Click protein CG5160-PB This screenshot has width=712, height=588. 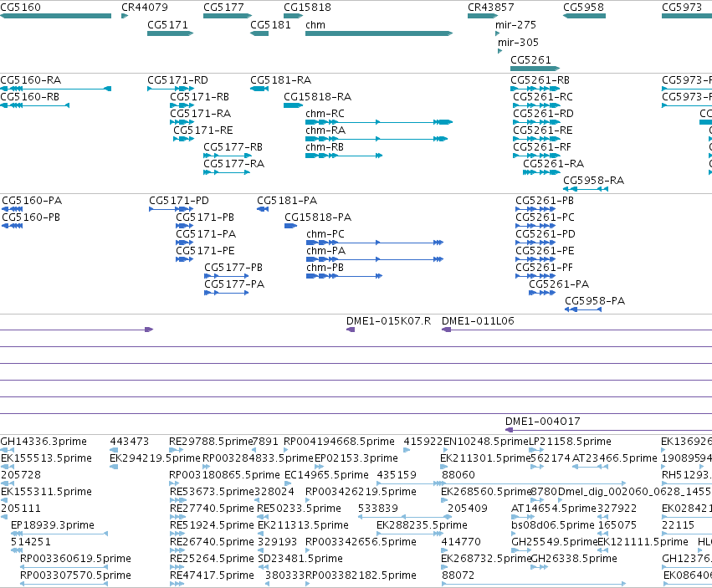(31, 217)
